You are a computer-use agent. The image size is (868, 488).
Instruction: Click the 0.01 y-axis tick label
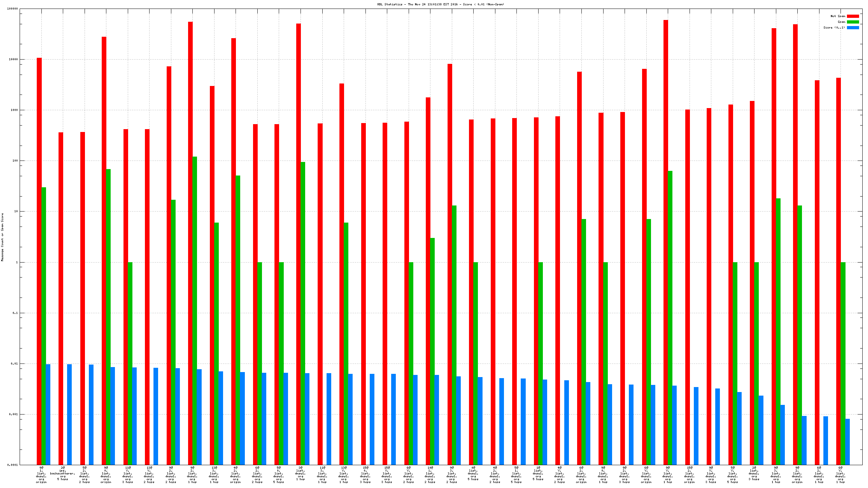(x=14, y=364)
